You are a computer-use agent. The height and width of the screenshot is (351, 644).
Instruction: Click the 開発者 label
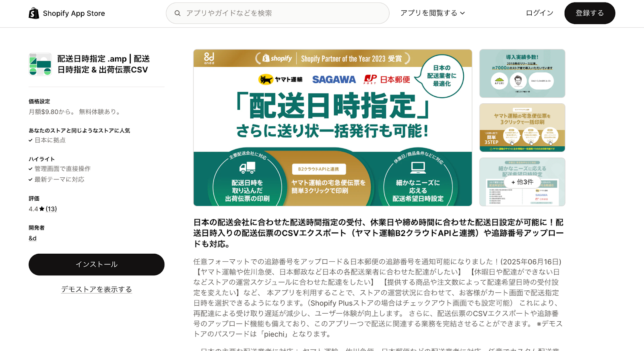(x=37, y=228)
